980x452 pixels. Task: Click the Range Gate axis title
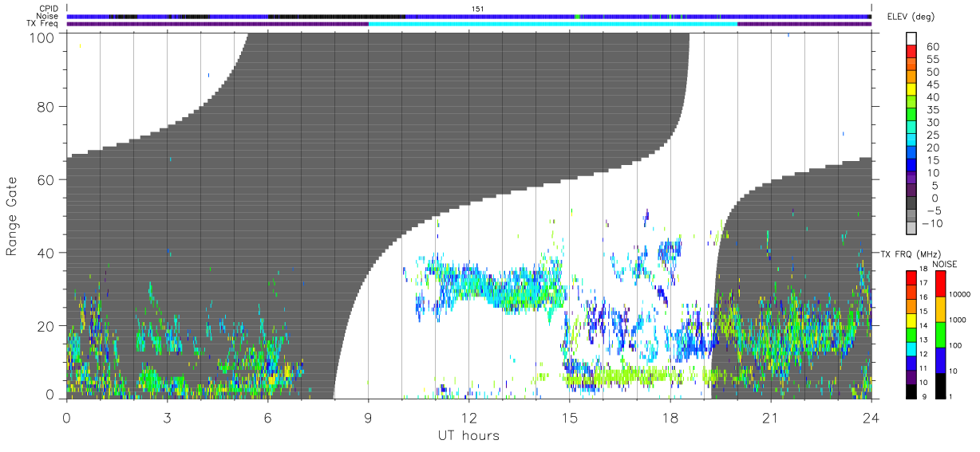click(12, 214)
